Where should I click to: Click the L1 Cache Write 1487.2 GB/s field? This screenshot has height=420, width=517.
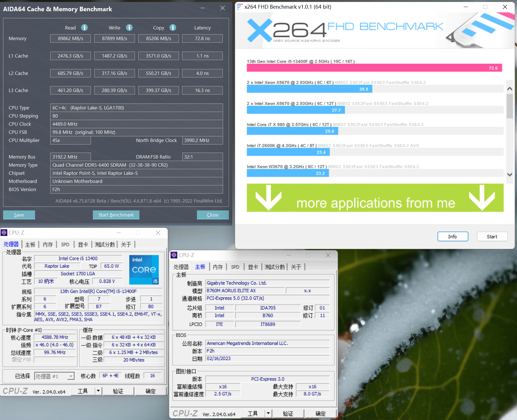(114, 56)
